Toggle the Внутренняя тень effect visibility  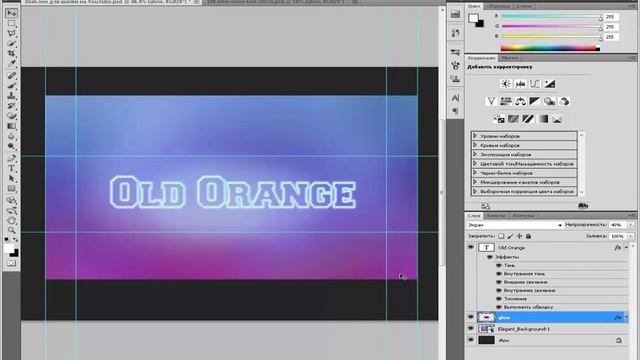[499, 274]
